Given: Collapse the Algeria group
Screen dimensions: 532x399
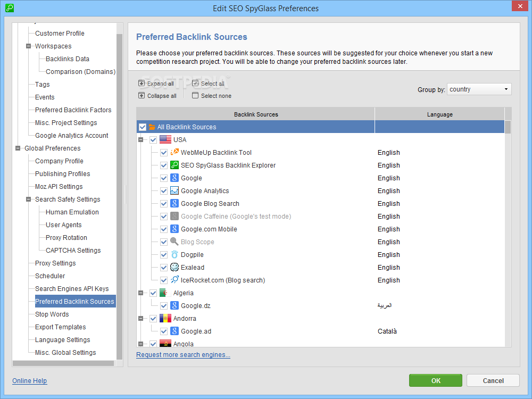Looking at the screenshot, I should point(141,293).
